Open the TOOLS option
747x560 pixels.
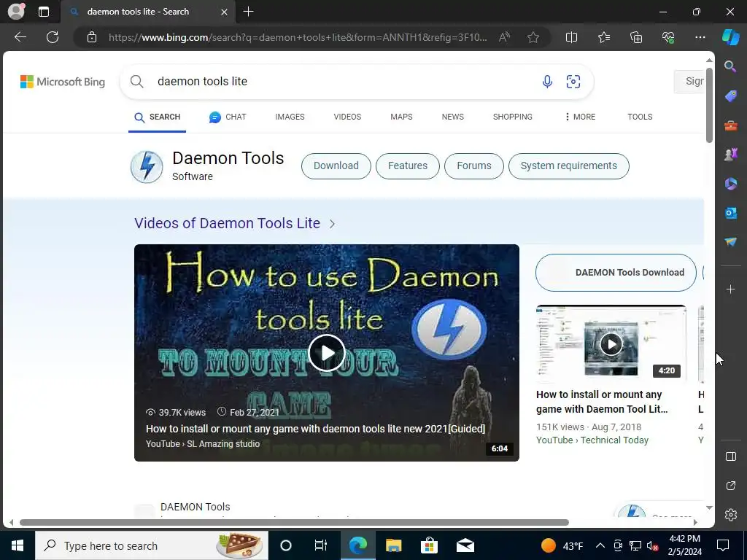pos(640,117)
